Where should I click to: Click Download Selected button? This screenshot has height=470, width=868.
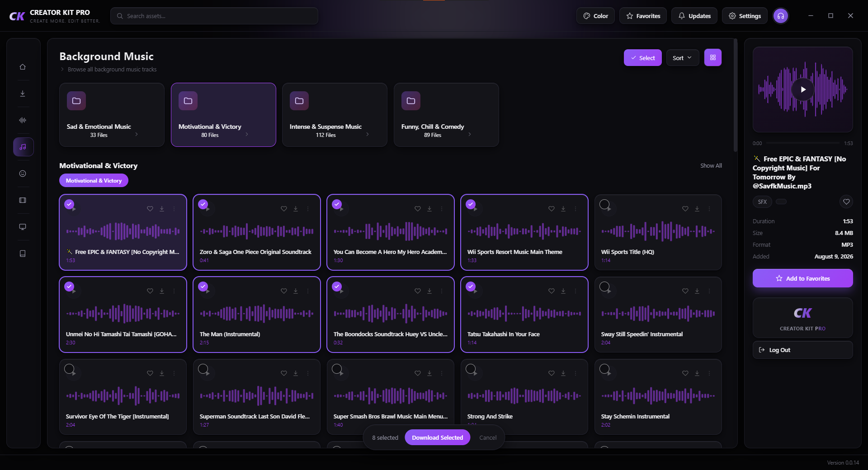point(437,437)
